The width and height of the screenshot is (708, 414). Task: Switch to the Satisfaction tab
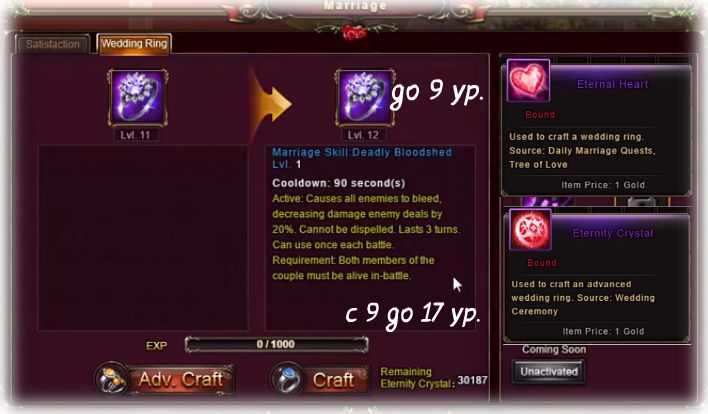pos(52,44)
